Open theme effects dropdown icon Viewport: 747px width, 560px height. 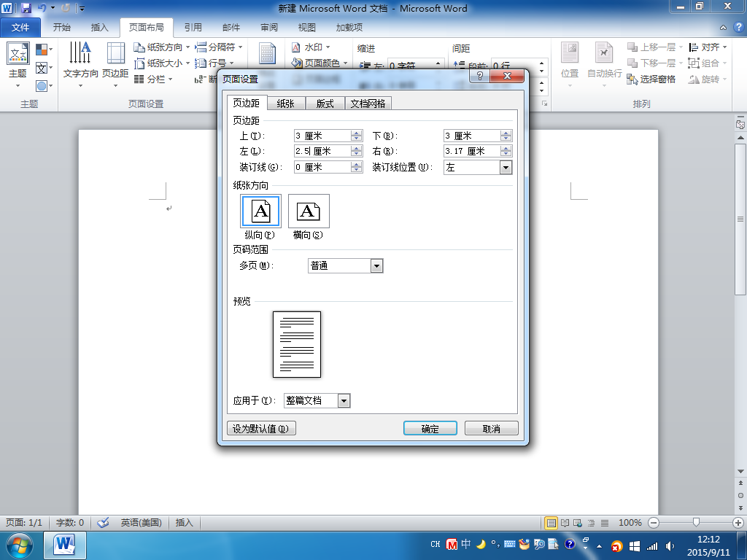point(44,86)
